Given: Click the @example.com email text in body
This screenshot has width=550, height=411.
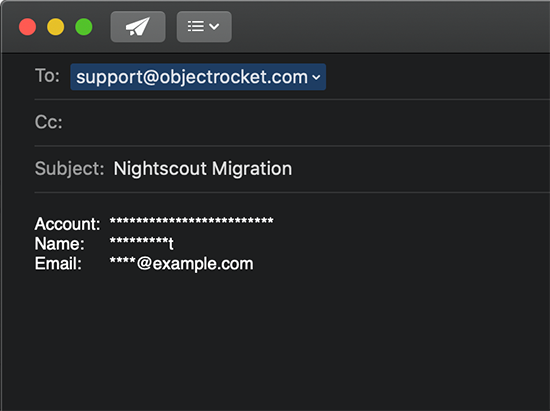Looking at the screenshot, I should 195,264.
